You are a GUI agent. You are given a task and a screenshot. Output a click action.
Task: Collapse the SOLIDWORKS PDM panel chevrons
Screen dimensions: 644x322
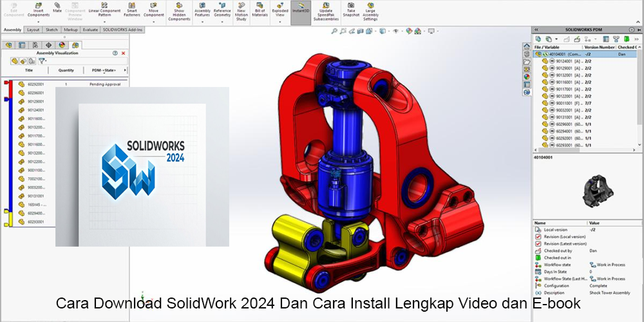coord(536,30)
